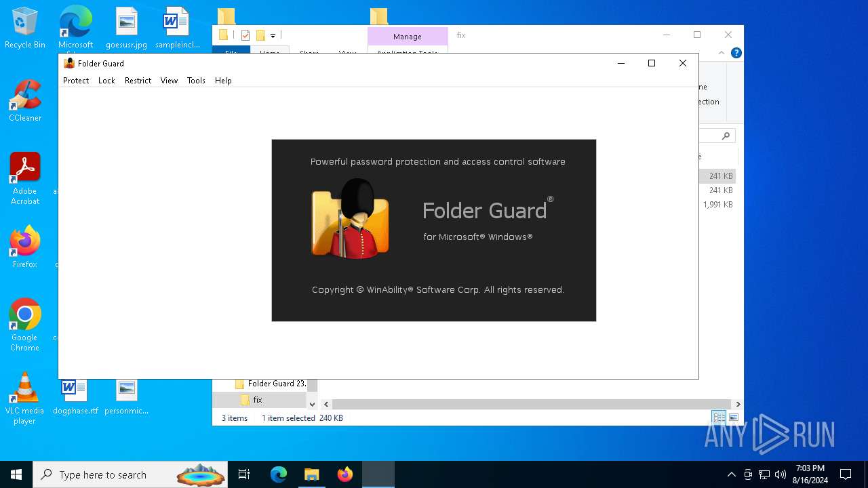Image resolution: width=868 pixels, height=488 pixels.
Task: Open CCleaner desktop shortcut
Action: coord(25,101)
